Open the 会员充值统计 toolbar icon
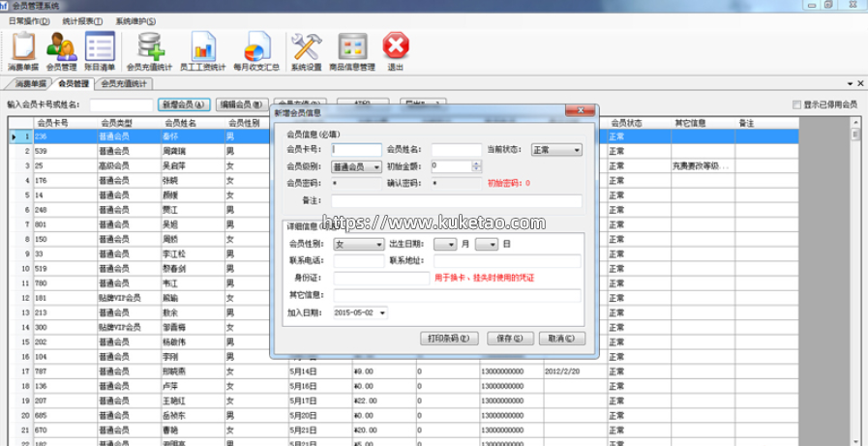 149,51
